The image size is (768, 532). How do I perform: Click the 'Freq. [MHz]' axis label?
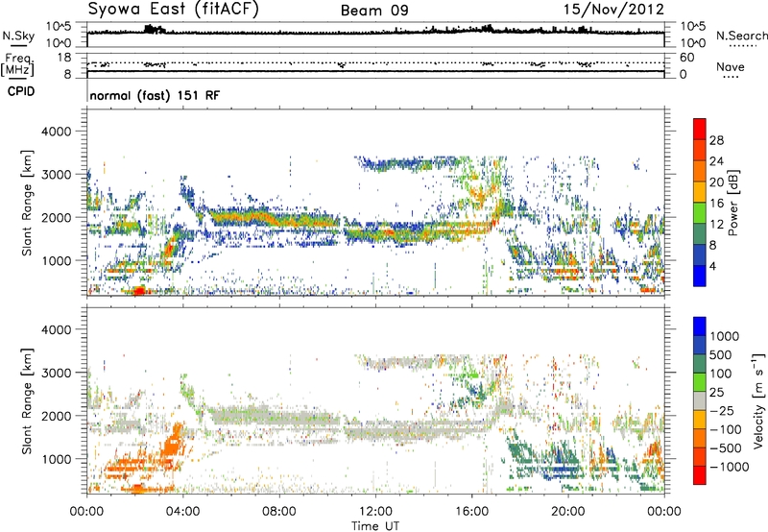point(17,65)
